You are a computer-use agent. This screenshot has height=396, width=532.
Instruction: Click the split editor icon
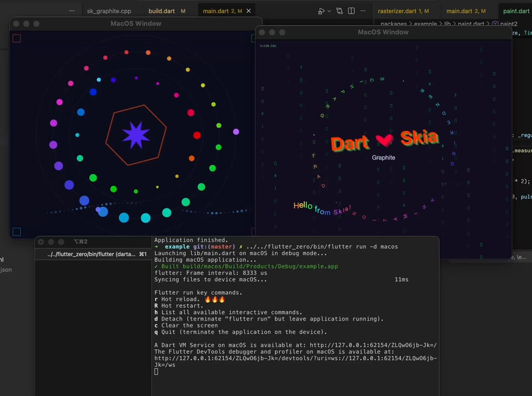click(x=351, y=11)
